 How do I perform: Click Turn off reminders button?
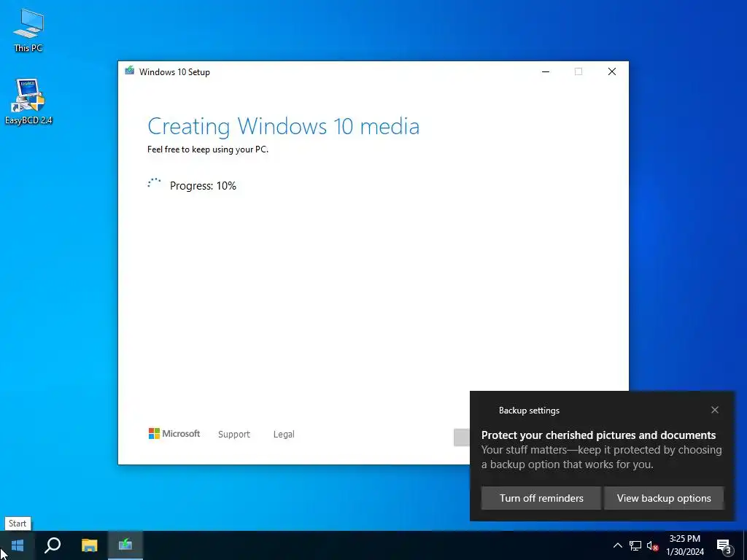click(x=541, y=498)
